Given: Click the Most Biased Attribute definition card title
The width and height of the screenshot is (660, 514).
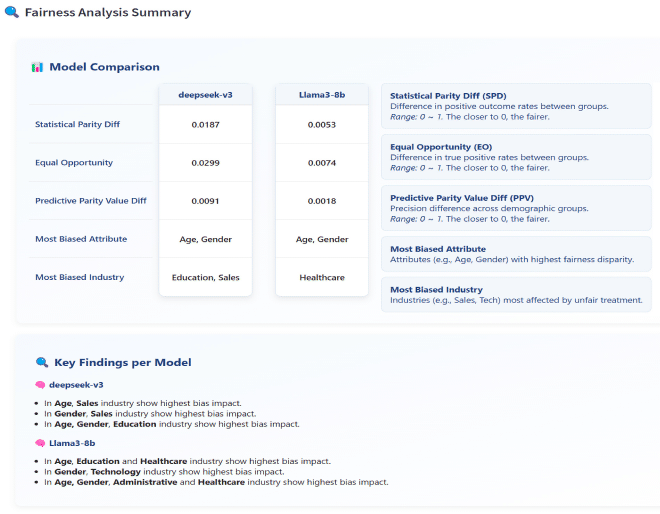Looking at the screenshot, I should point(438,249).
